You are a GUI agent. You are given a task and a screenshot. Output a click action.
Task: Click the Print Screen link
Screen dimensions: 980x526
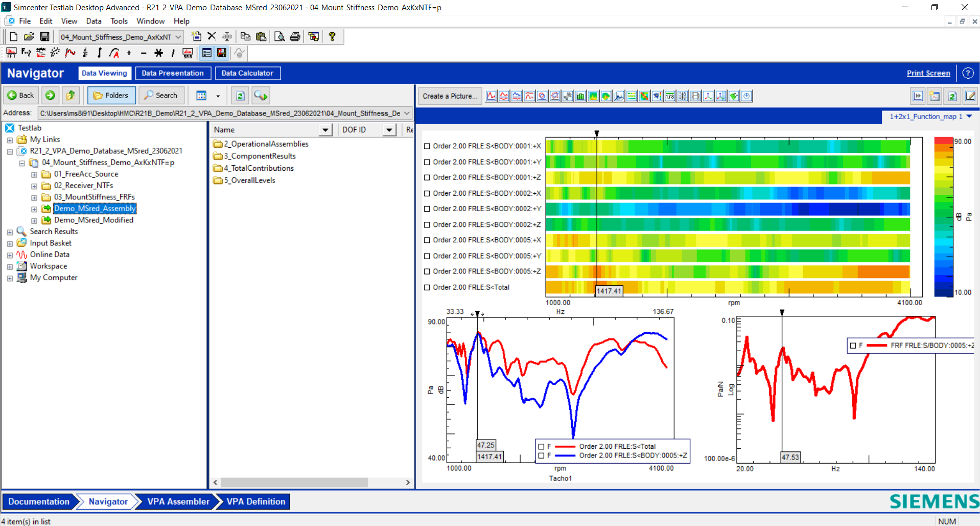click(x=928, y=73)
